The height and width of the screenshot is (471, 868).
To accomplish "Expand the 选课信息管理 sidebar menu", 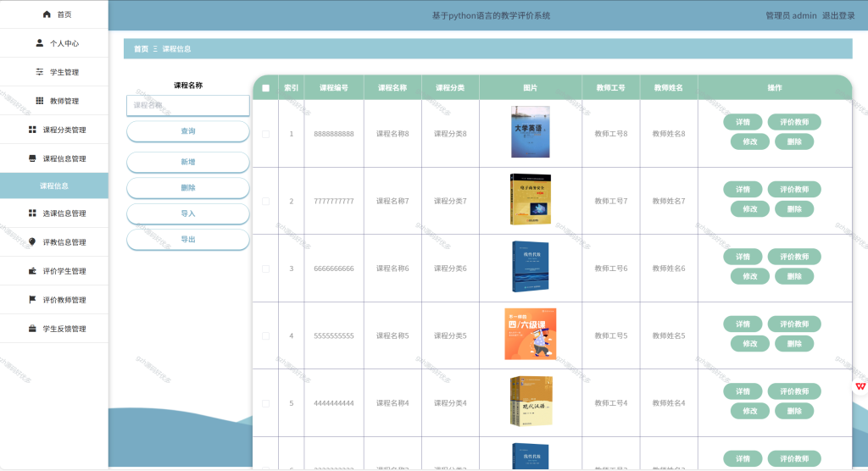I will [54, 213].
